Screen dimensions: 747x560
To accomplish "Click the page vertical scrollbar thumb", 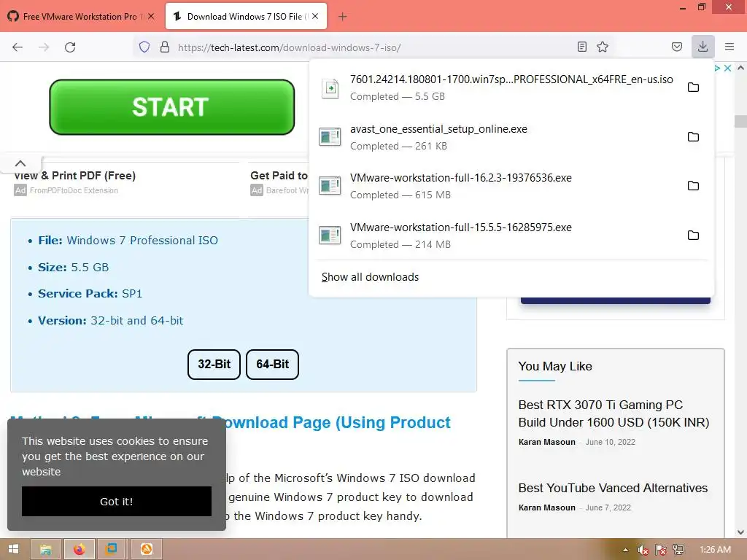I will 740,121.
